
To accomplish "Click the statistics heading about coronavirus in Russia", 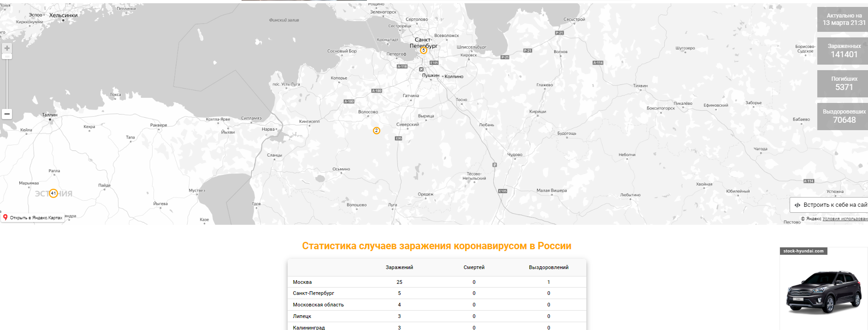I will click(437, 246).
